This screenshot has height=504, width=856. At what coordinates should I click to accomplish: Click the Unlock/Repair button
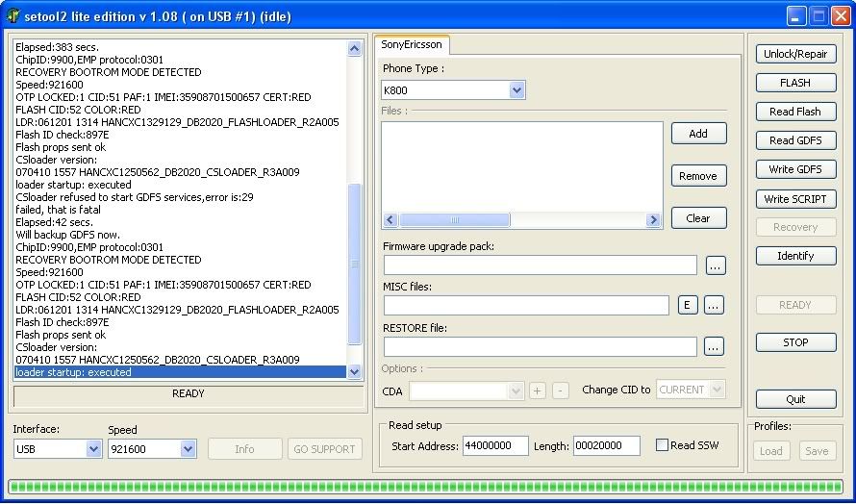coord(795,54)
